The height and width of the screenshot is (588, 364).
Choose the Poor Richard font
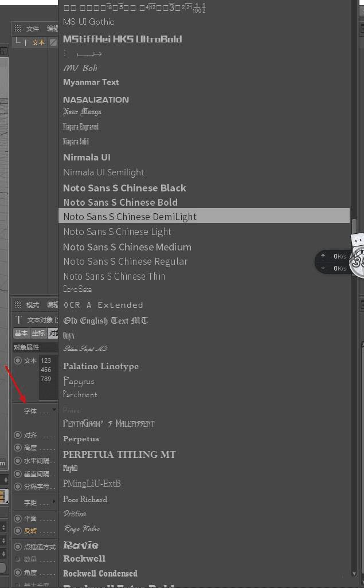[85, 499]
